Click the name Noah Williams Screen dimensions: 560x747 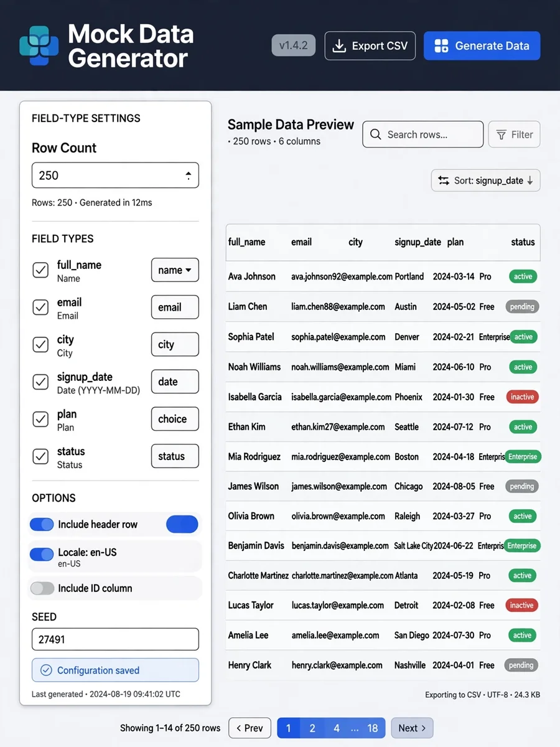[254, 367]
